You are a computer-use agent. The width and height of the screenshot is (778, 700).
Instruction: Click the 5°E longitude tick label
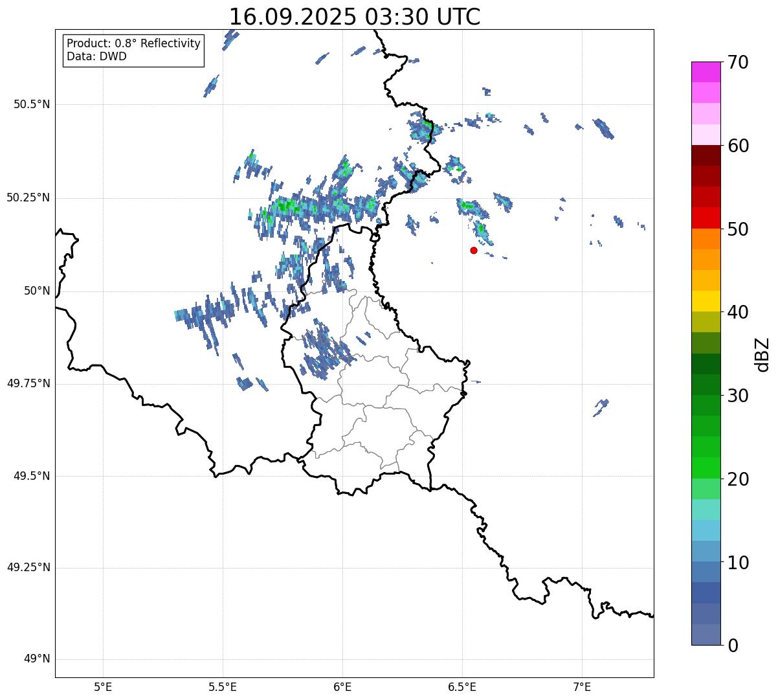coord(103,686)
